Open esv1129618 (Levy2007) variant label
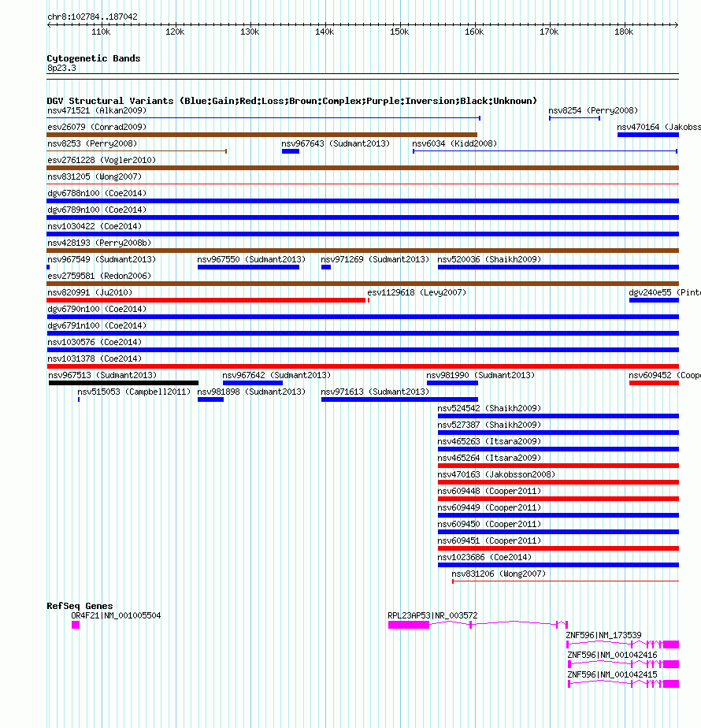701x728 pixels. (x=417, y=292)
